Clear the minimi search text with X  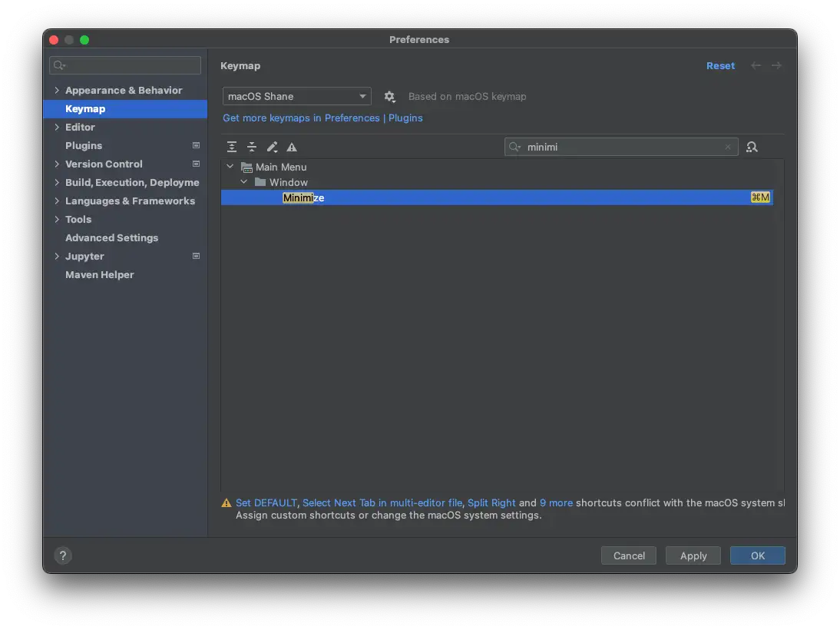click(727, 147)
